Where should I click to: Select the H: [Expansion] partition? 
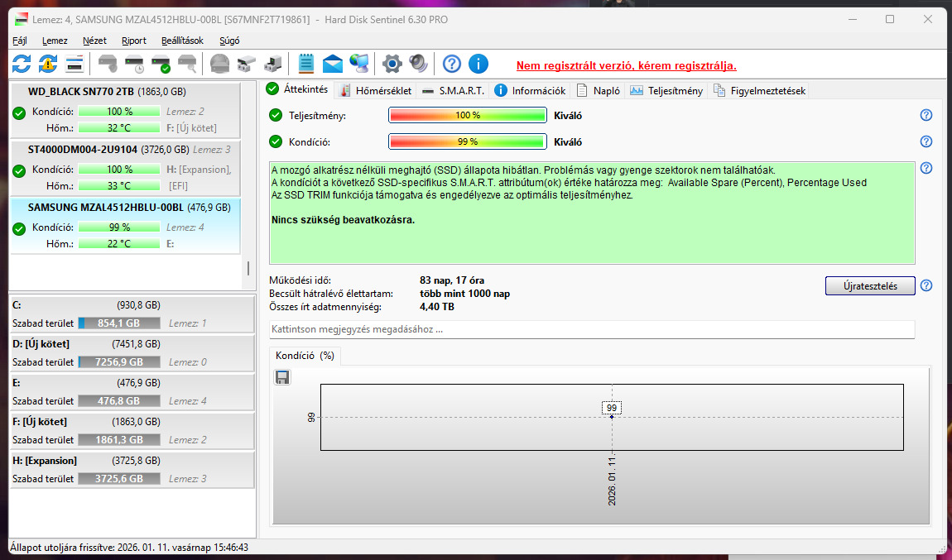[x=132, y=469]
